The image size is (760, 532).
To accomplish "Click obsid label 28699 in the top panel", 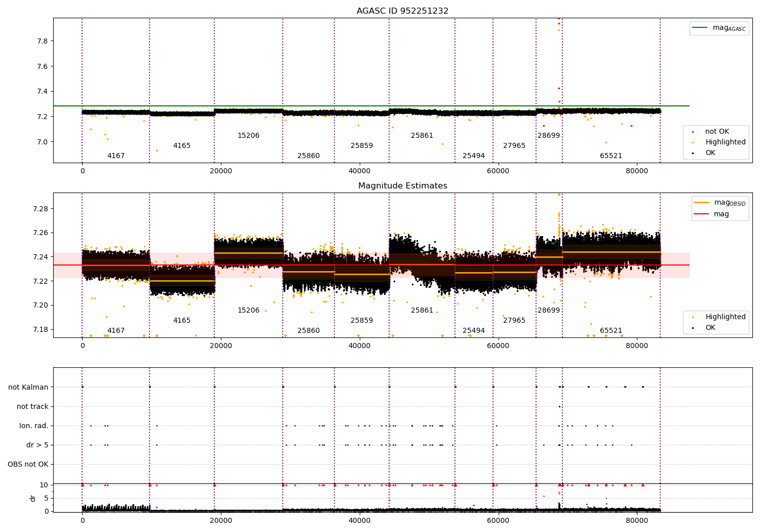I will pos(549,136).
